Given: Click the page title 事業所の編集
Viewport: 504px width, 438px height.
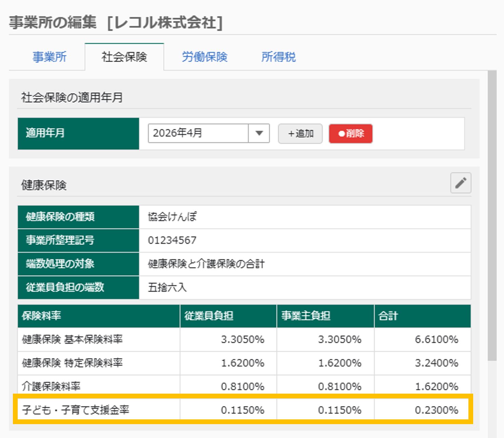Looking at the screenshot, I should point(53,23).
